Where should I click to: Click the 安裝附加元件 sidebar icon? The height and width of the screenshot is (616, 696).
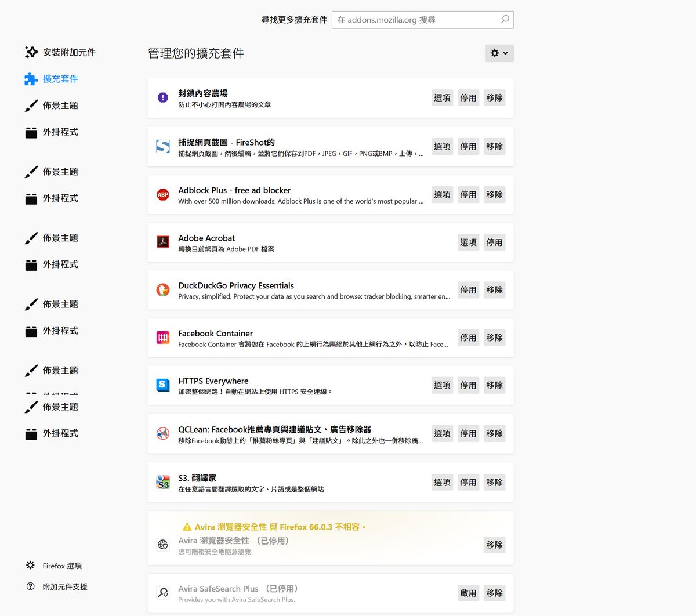point(31,52)
